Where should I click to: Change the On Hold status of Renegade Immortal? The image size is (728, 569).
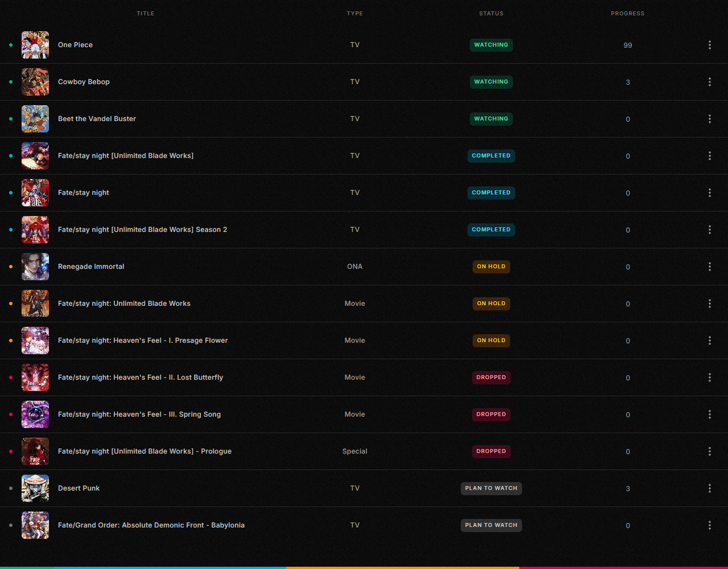click(x=491, y=267)
